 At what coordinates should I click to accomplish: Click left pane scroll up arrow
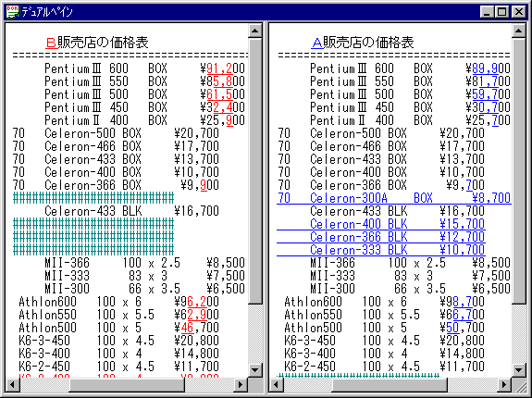pyautogui.click(x=254, y=31)
